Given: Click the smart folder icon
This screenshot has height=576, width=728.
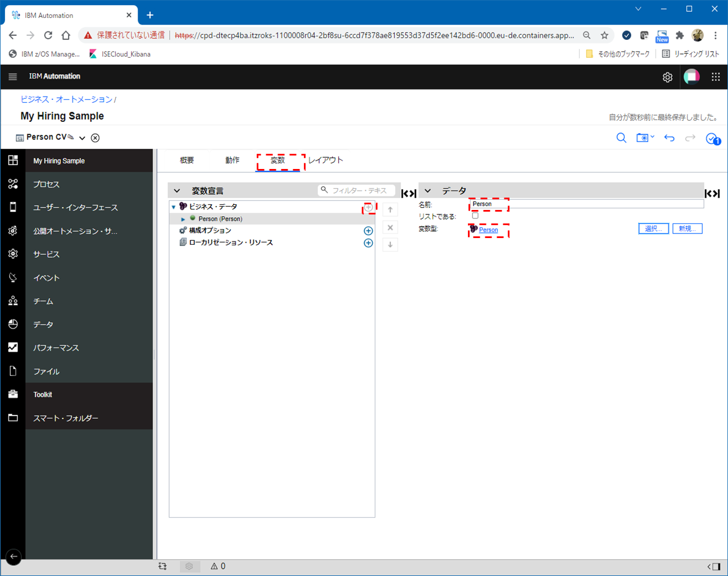Looking at the screenshot, I should pos(13,418).
